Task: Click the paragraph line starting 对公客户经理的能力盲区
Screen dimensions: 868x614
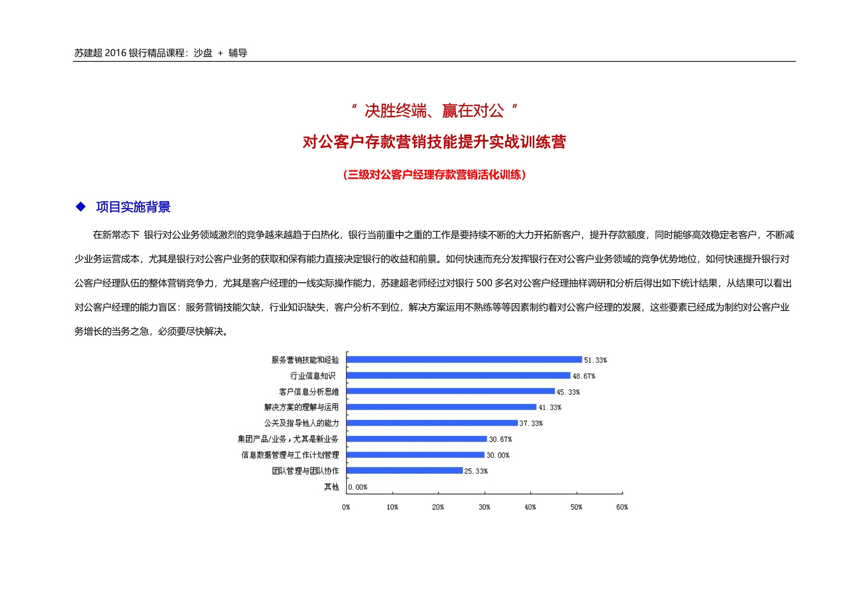Action: (x=432, y=307)
